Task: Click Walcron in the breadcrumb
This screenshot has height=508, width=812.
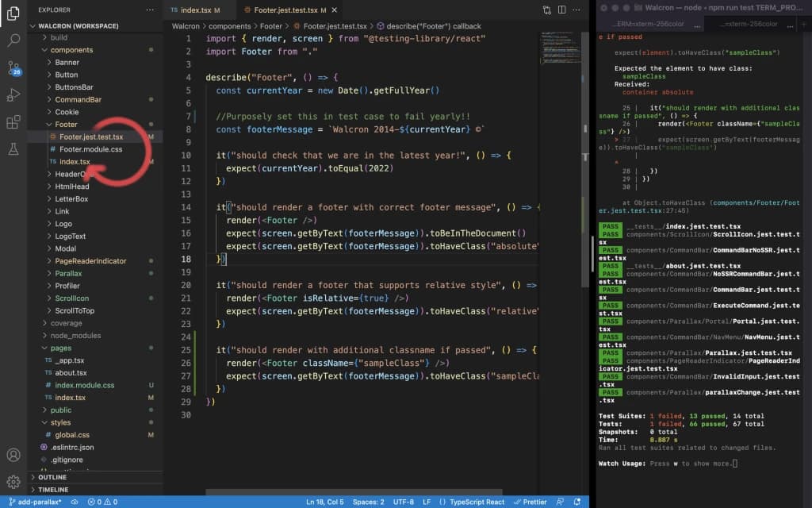Action: tap(186, 26)
